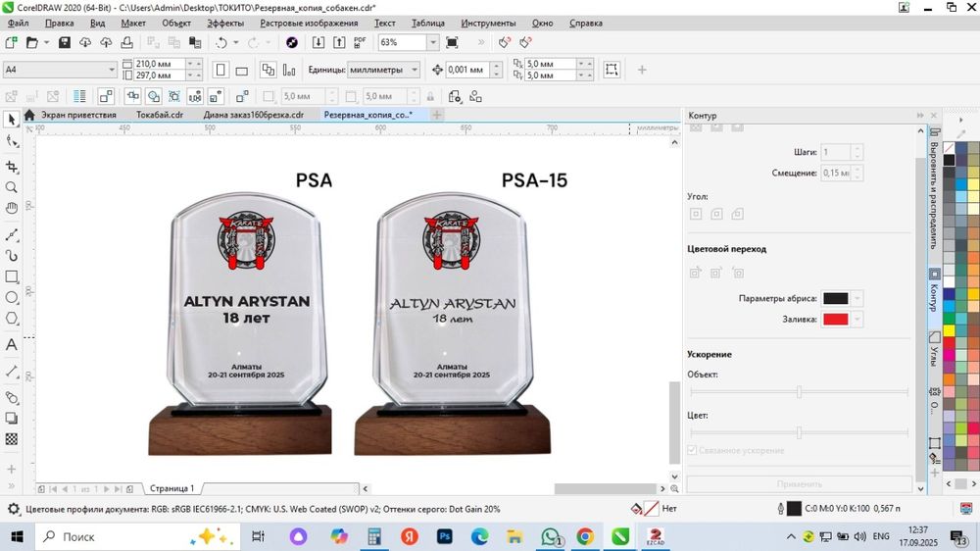
Task: Open the units 'миллиметры' dropdown
Action: point(415,70)
